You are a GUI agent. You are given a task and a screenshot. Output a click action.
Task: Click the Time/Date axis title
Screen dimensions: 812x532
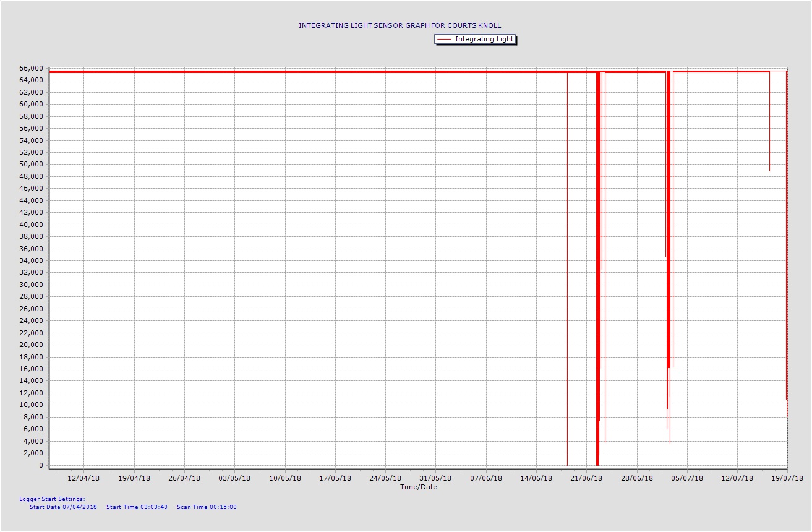click(x=418, y=487)
